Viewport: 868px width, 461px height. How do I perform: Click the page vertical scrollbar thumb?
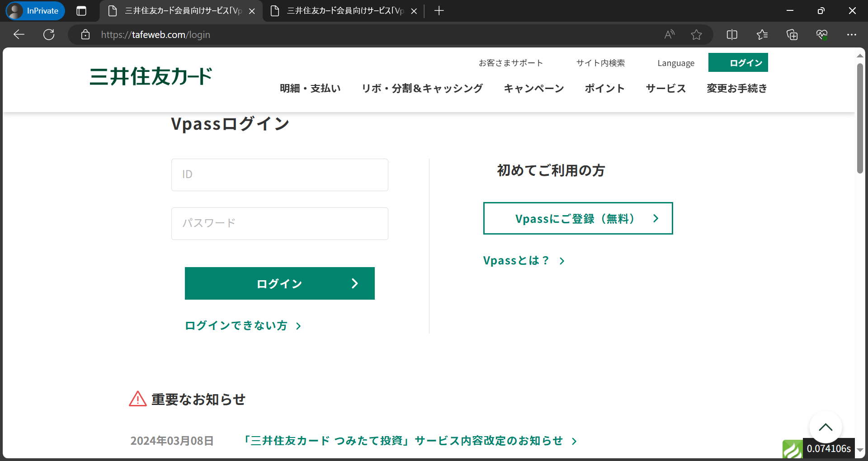tap(860, 118)
